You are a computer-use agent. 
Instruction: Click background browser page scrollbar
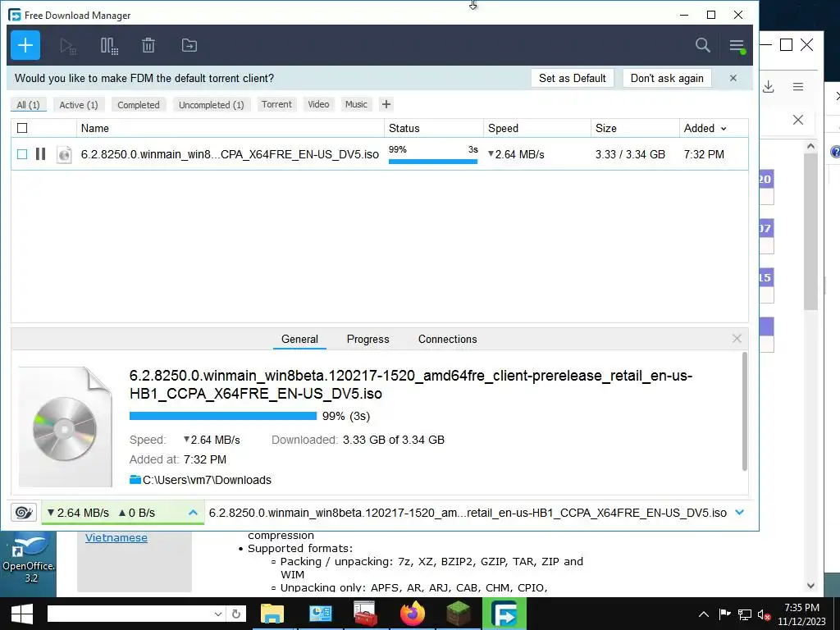click(811, 231)
